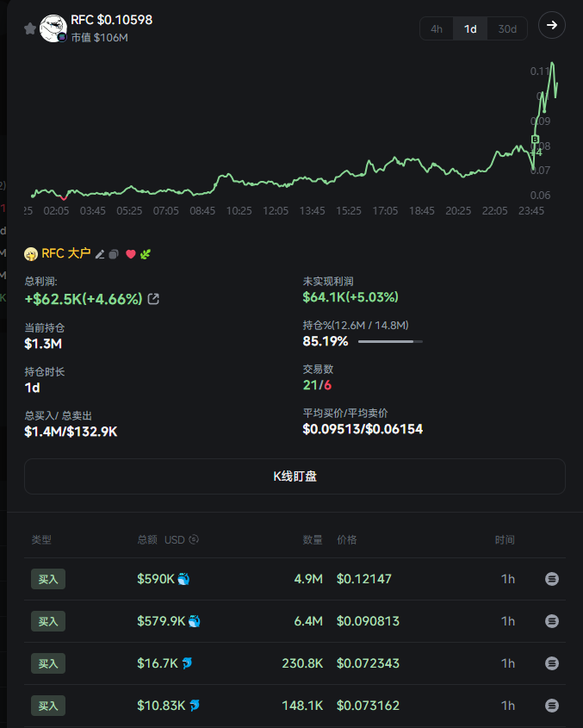Toggle the red heart follow icon

131,254
